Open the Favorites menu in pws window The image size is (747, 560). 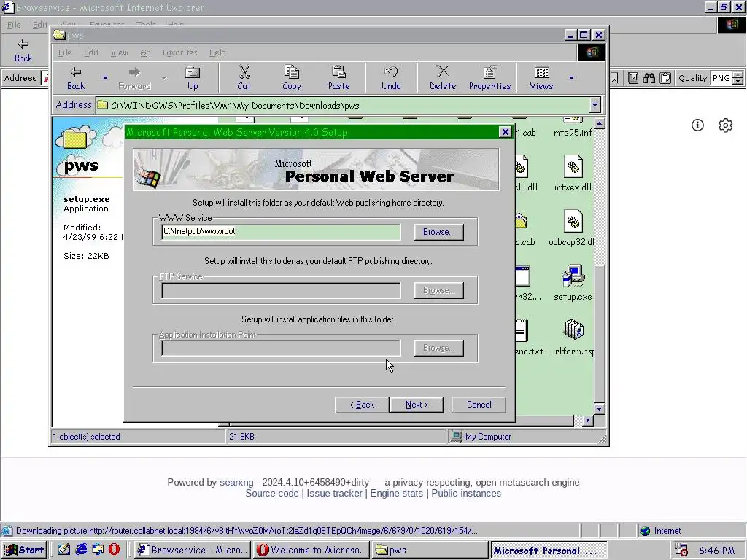point(179,52)
